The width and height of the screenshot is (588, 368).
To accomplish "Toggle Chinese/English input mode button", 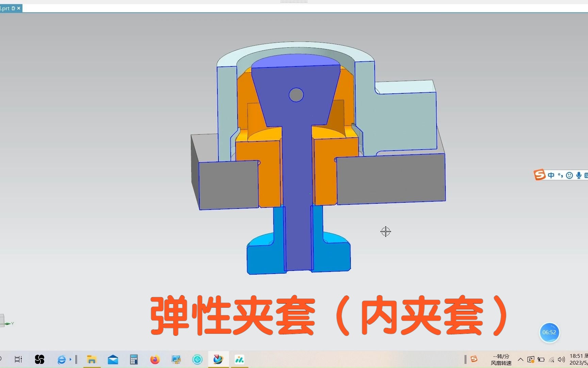I will 551,175.
